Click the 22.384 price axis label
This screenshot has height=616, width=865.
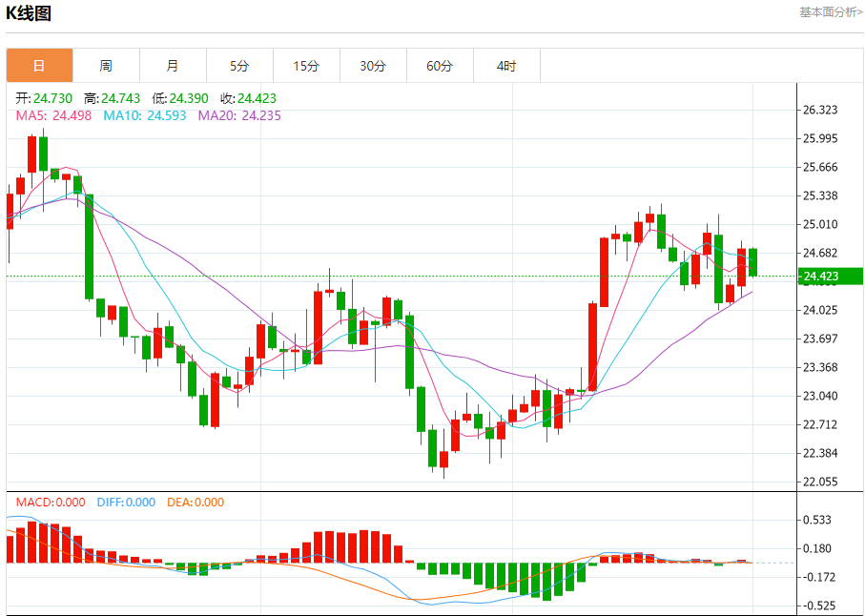821,453
